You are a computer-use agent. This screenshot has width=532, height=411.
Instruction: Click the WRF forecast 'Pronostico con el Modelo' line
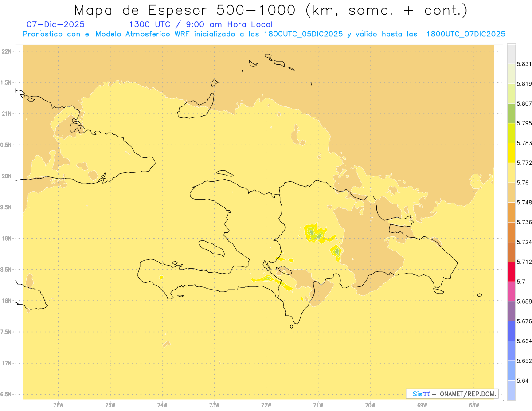pos(264,34)
